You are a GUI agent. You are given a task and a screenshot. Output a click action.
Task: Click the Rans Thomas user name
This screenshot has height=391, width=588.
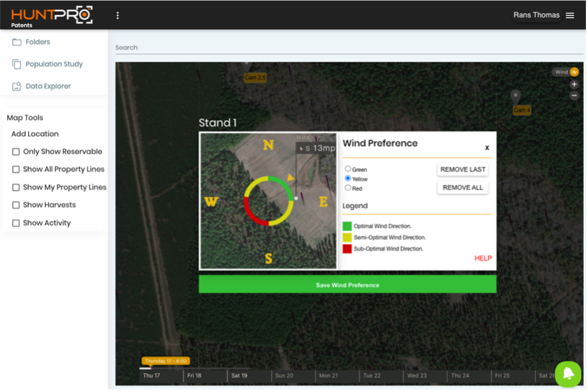click(x=536, y=15)
